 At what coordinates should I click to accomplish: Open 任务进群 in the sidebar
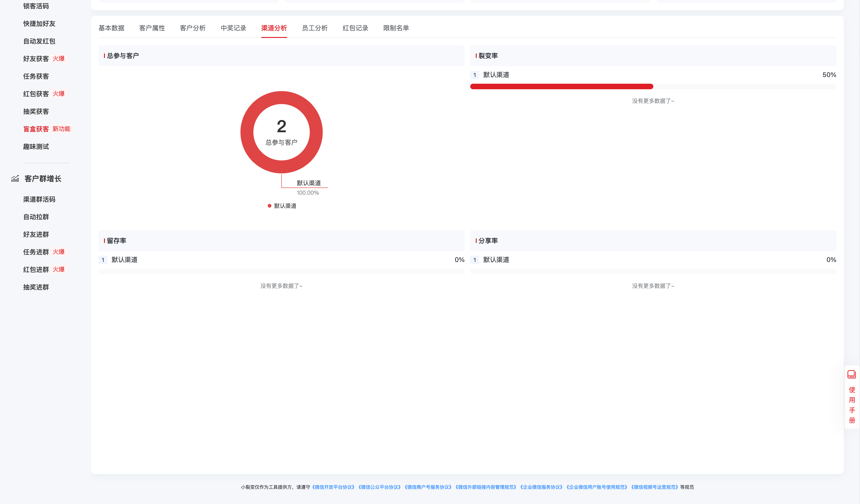point(36,252)
